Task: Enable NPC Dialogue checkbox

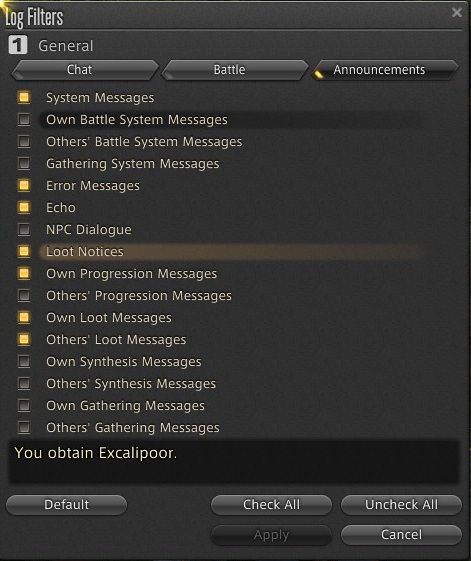Action: click(24, 229)
